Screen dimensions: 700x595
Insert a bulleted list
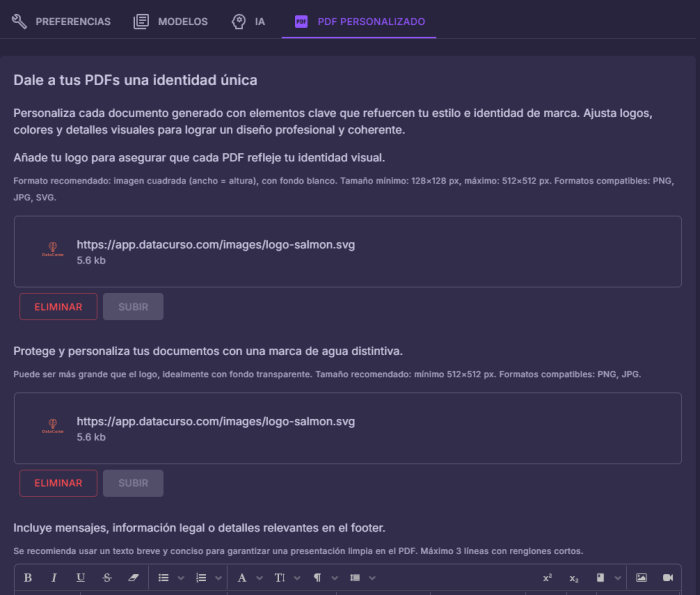(164, 578)
